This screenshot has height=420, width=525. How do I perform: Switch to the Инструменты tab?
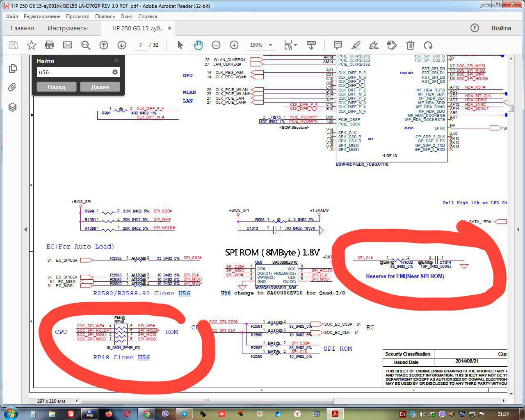[68, 28]
